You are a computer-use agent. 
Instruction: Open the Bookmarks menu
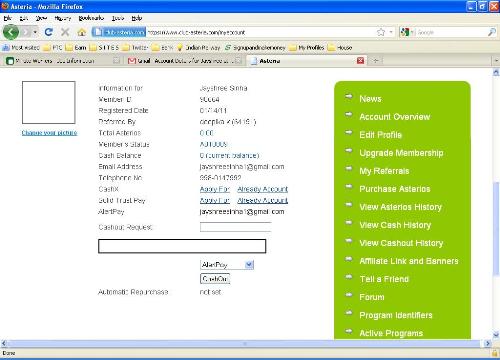[x=91, y=18]
